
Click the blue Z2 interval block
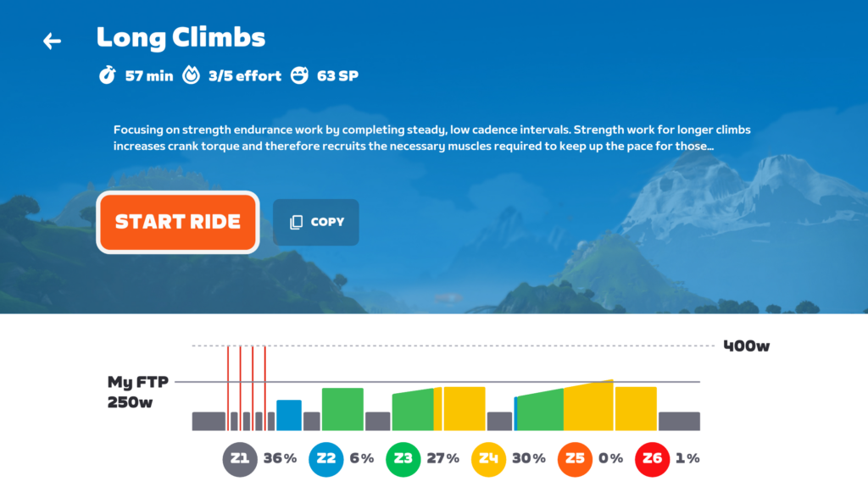[x=289, y=415]
